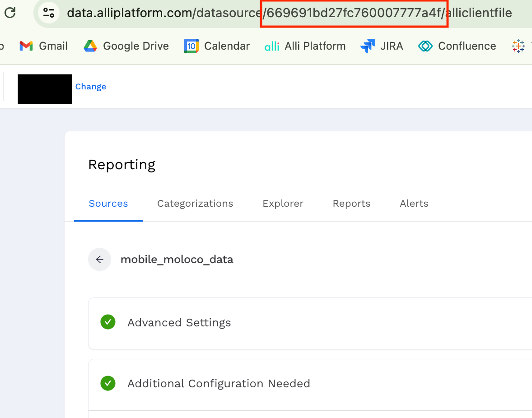Click the URL address bar text

click(x=289, y=13)
